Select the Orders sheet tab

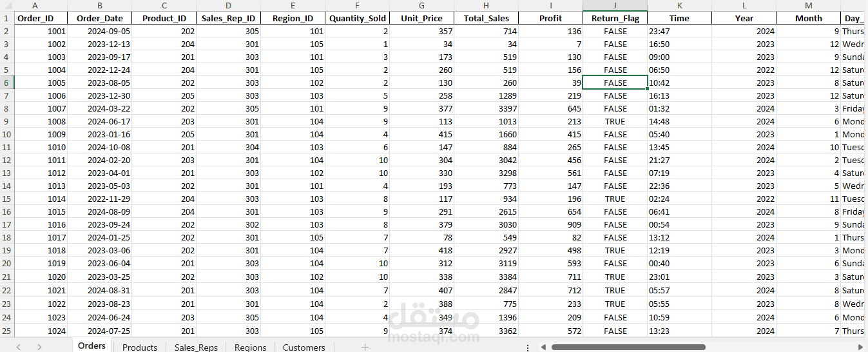pyautogui.click(x=92, y=346)
